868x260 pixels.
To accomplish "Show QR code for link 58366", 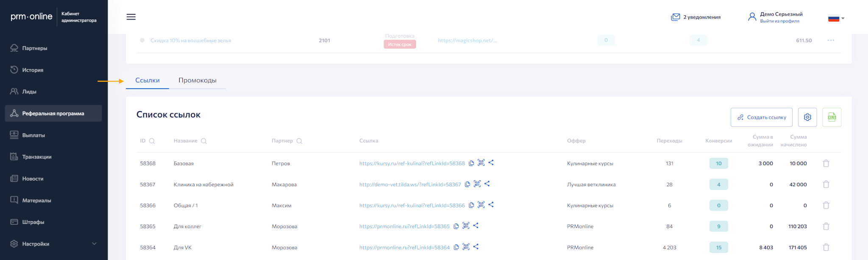I will [481, 204].
